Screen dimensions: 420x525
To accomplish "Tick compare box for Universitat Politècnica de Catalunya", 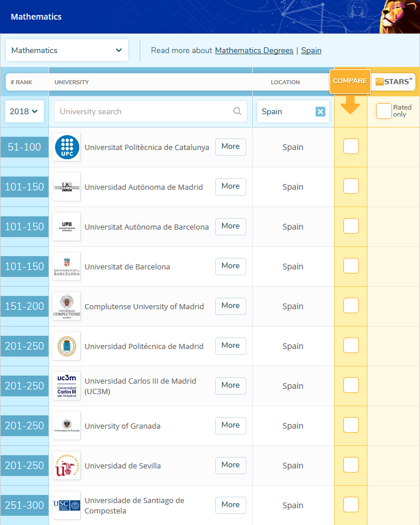I will point(351,147).
